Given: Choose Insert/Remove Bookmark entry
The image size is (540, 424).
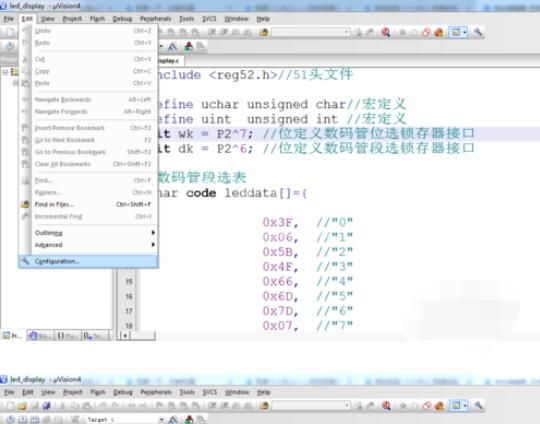Looking at the screenshot, I should (88, 128).
